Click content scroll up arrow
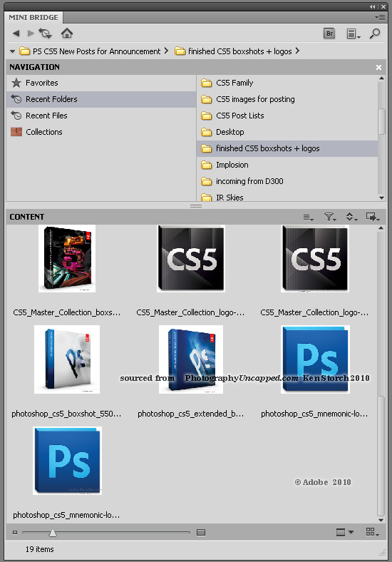Image resolution: width=392 pixels, height=562 pixels. pos(381,228)
